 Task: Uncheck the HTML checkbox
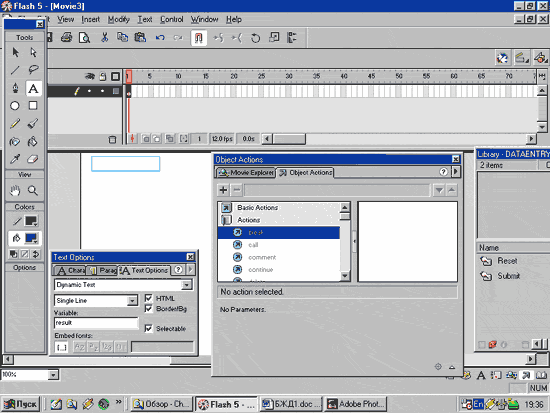[x=148, y=298]
